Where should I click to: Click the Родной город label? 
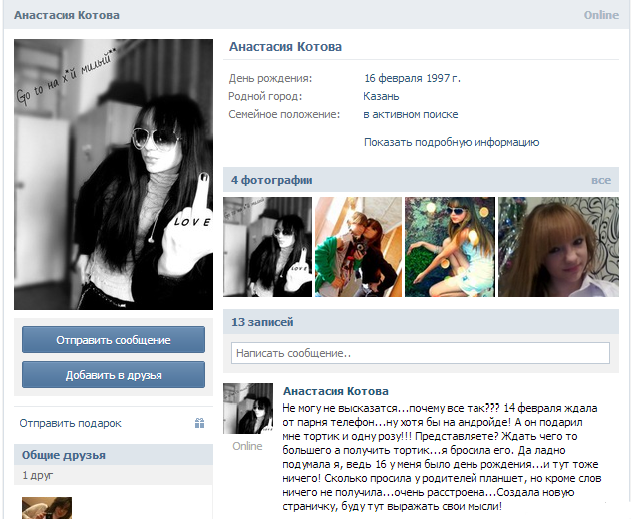[265, 96]
